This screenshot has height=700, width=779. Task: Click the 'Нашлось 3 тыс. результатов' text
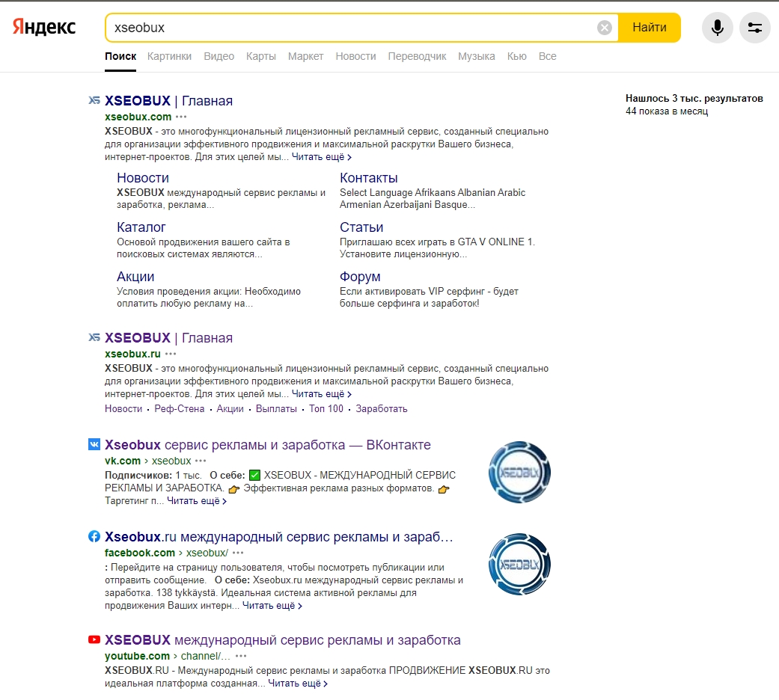coord(694,98)
